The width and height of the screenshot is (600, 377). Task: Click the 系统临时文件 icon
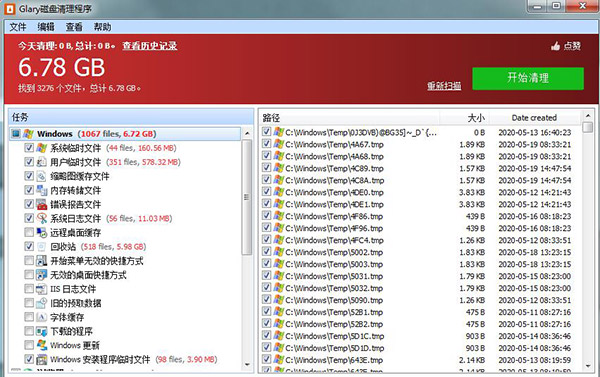pos(41,148)
